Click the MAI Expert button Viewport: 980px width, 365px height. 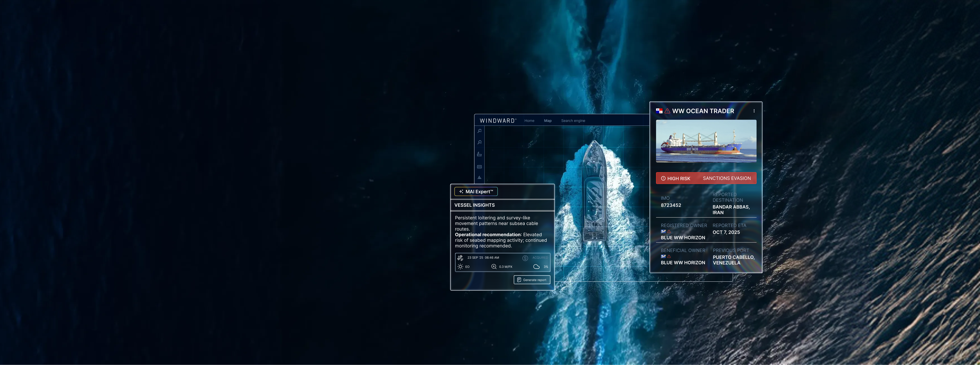[x=476, y=192]
